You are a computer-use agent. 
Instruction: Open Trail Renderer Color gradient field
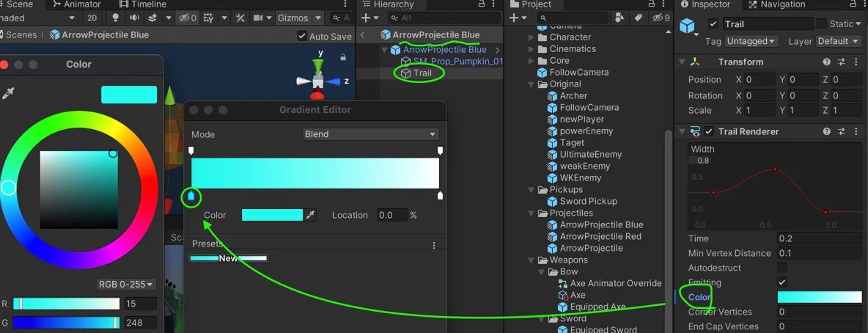820,297
